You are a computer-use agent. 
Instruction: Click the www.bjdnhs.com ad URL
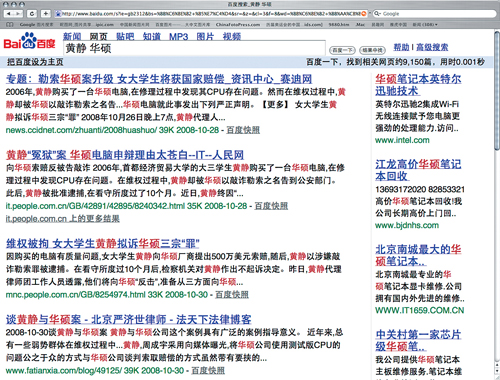coord(407,225)
